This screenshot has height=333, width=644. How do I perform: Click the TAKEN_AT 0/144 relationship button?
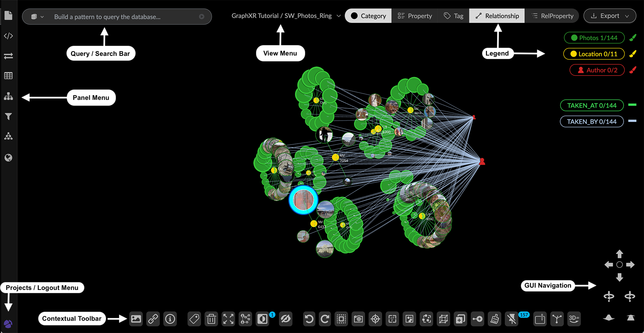click(591, 106)
